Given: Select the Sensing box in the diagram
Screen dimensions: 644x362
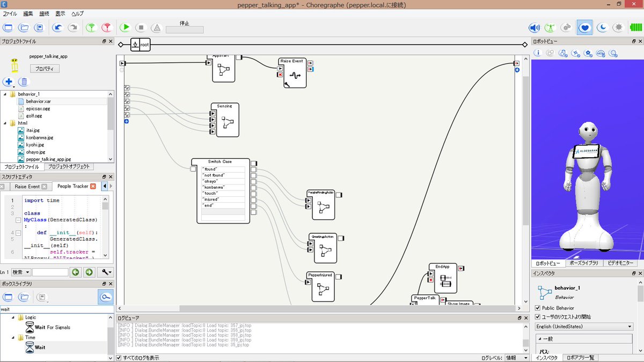Looking at the screenshot, I should coord(228,120).
